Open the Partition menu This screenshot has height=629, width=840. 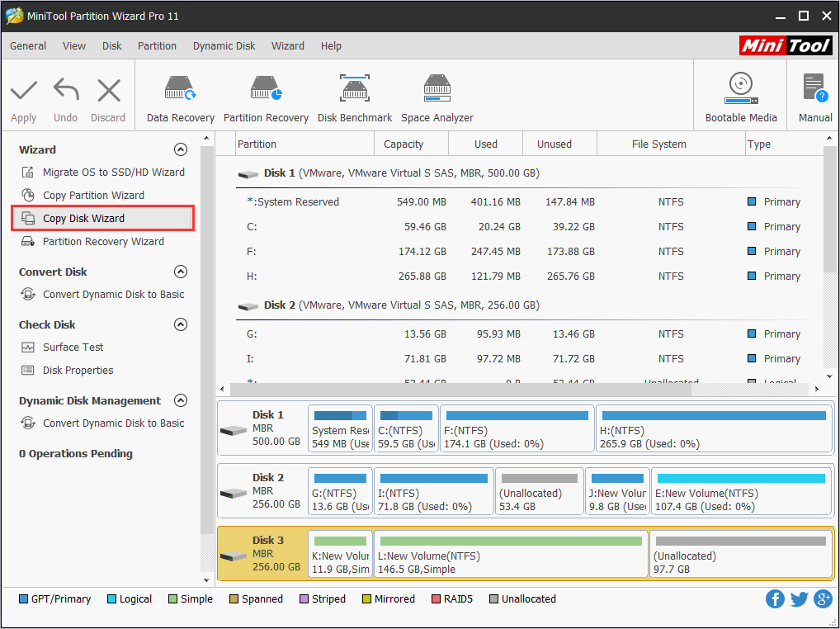pos(157,46)
